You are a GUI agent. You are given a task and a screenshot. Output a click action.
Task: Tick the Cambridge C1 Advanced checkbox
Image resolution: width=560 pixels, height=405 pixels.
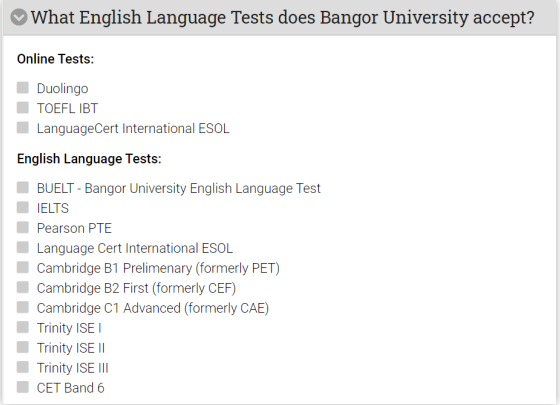pos(23,307)
